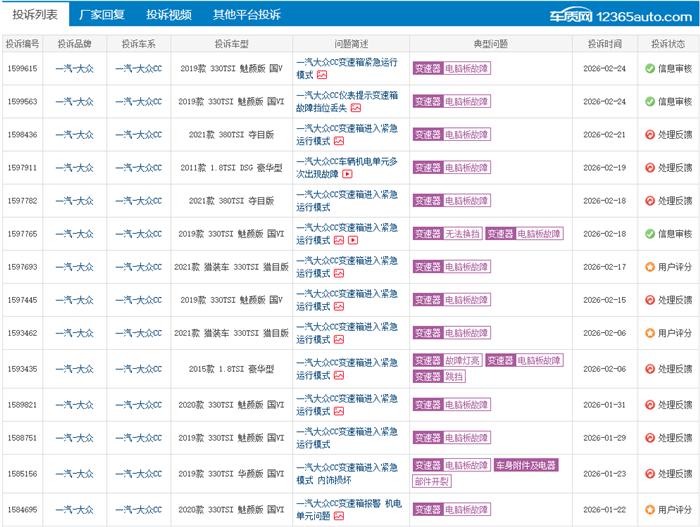Screen dimensions: 700x527
Task: Open the picture icon for complaint 1599563
Action: tap(356, 108)
